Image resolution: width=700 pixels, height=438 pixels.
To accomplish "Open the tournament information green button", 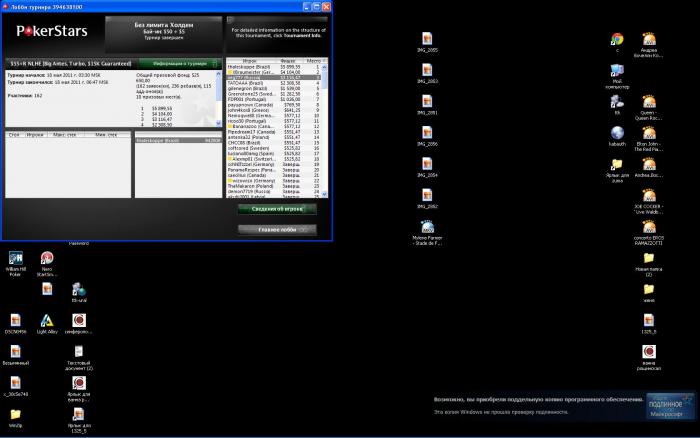I will [x=180, y=64].
